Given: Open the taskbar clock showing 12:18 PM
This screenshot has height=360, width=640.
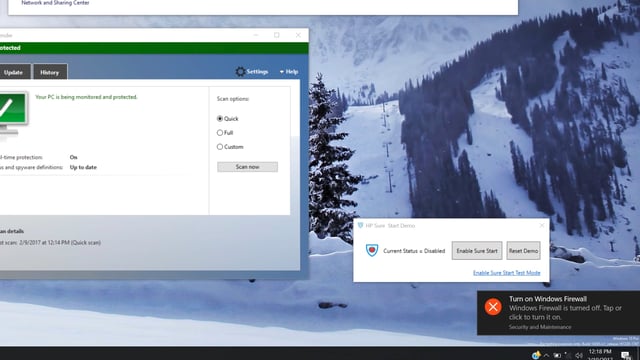Looking at the screenshot, I should point(600,355).
